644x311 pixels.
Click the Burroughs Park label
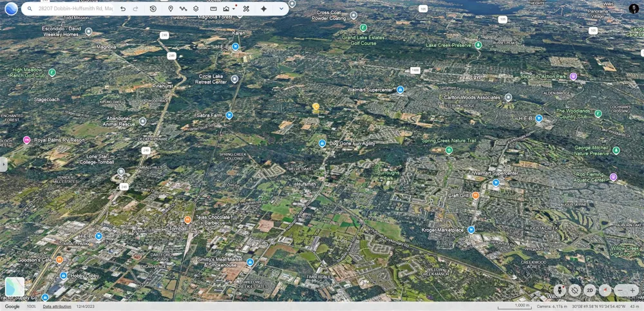coord(388,176)
